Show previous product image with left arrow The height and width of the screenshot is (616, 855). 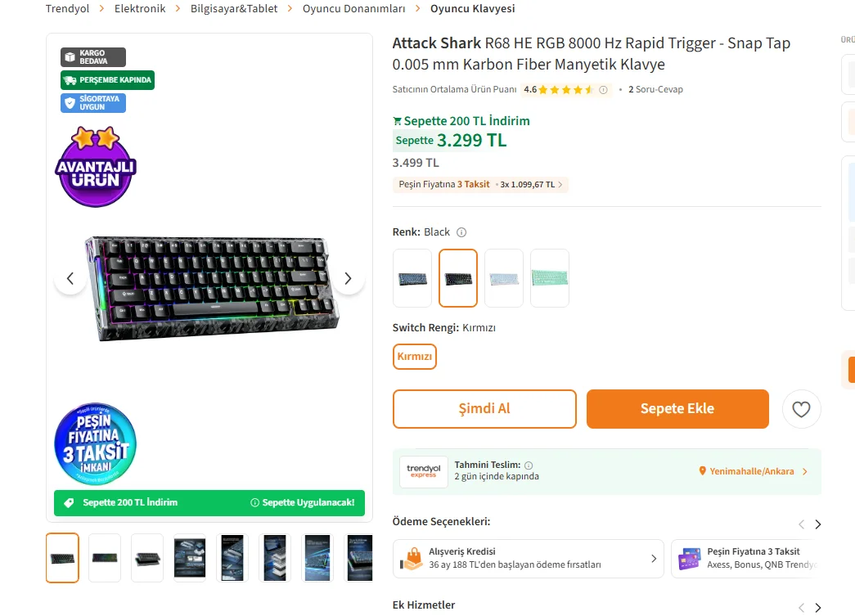tap(70, 279)
